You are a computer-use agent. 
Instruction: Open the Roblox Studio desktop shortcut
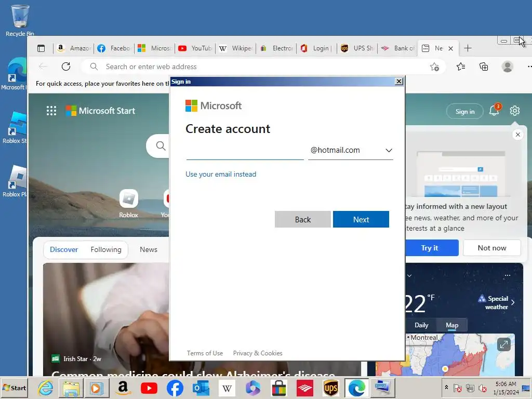pos(14,127)
